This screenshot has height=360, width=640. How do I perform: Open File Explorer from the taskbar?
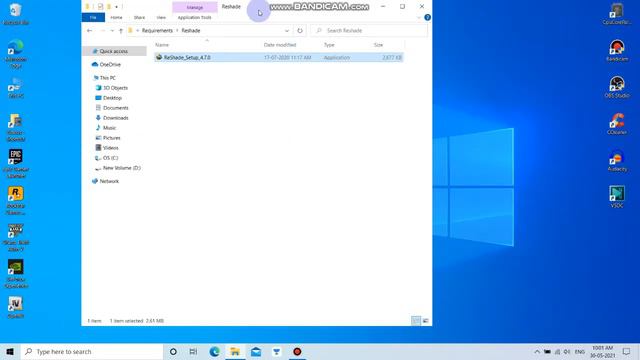click(235, 351)
